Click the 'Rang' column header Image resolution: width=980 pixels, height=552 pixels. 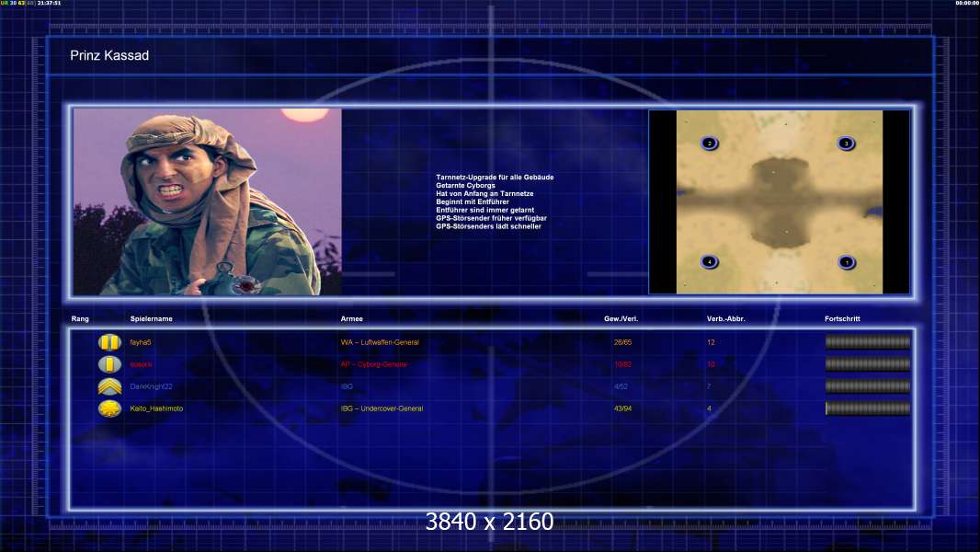[x=80, y=319]
